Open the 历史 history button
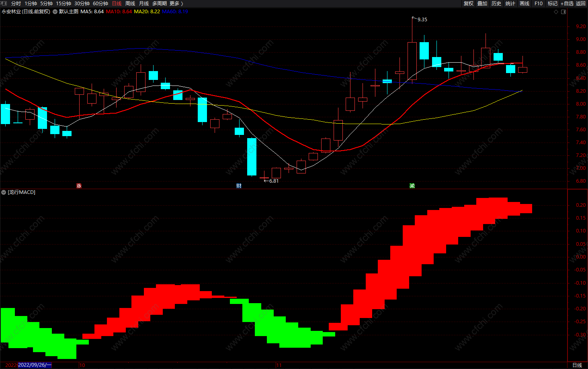This screenshot has height=369, width=588. [x=496, y=3]
